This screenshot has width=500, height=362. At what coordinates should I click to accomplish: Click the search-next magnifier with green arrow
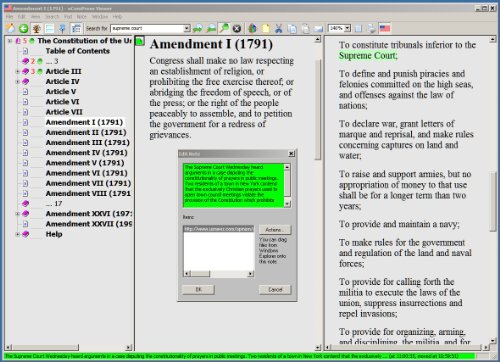pos(198,28)
